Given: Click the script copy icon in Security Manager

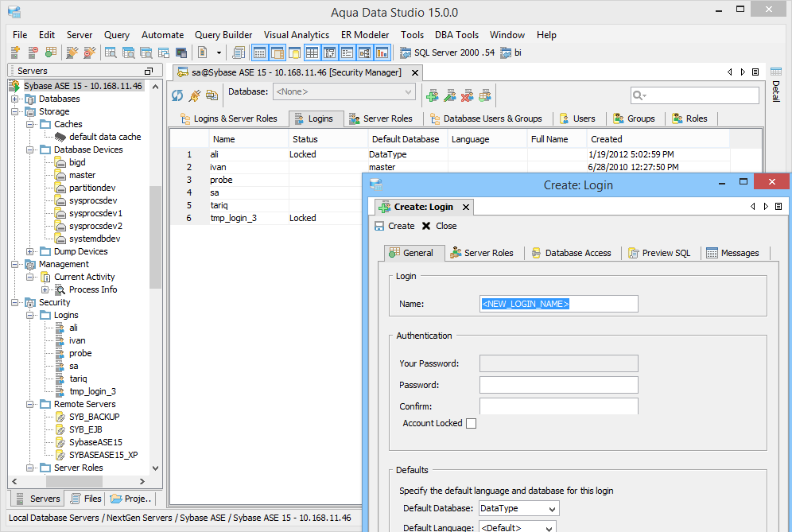Looking at the screenshot, I should click(x=212, y=95).
